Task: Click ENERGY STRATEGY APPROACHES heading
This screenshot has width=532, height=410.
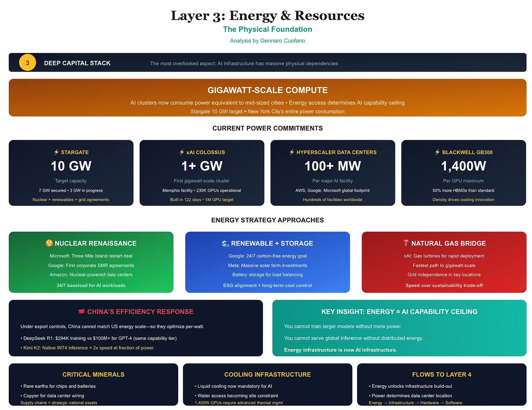Action: click(x=267, y=220)
